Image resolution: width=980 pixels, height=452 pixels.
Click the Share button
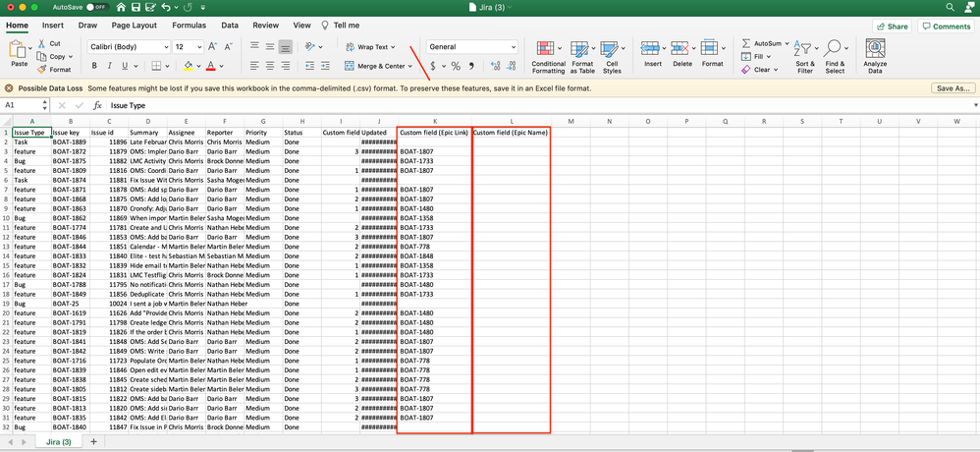coord(892,27)
